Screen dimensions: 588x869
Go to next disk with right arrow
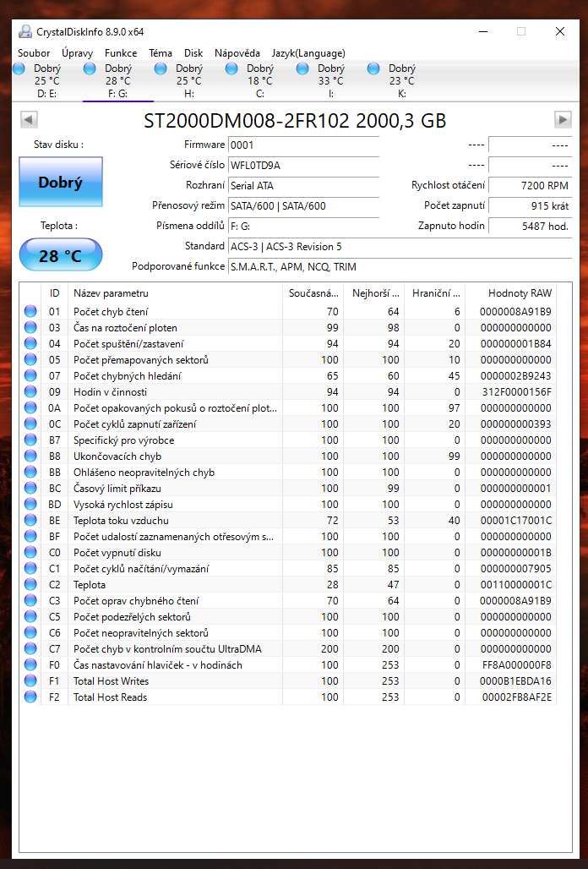(563, 119)
